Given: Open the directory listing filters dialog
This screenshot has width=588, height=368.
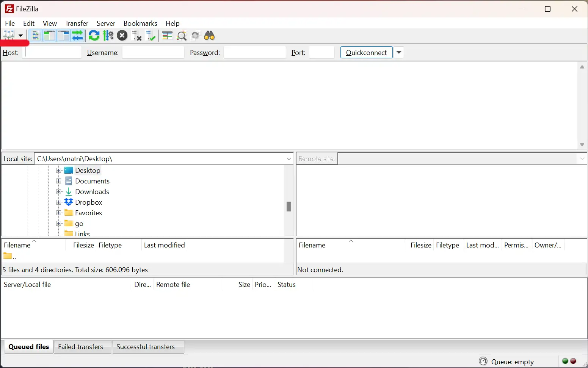Looking at the screenshot, I should 167,35.
